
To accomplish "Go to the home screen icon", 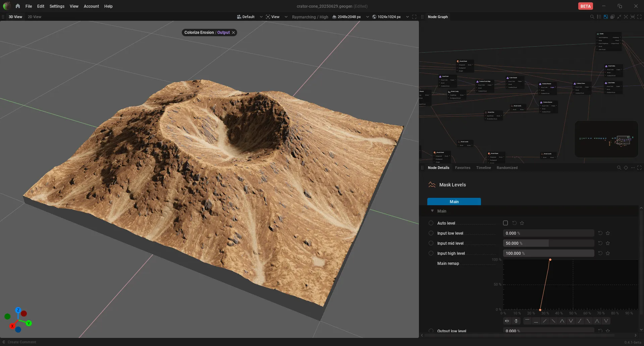I will [17, 6].
